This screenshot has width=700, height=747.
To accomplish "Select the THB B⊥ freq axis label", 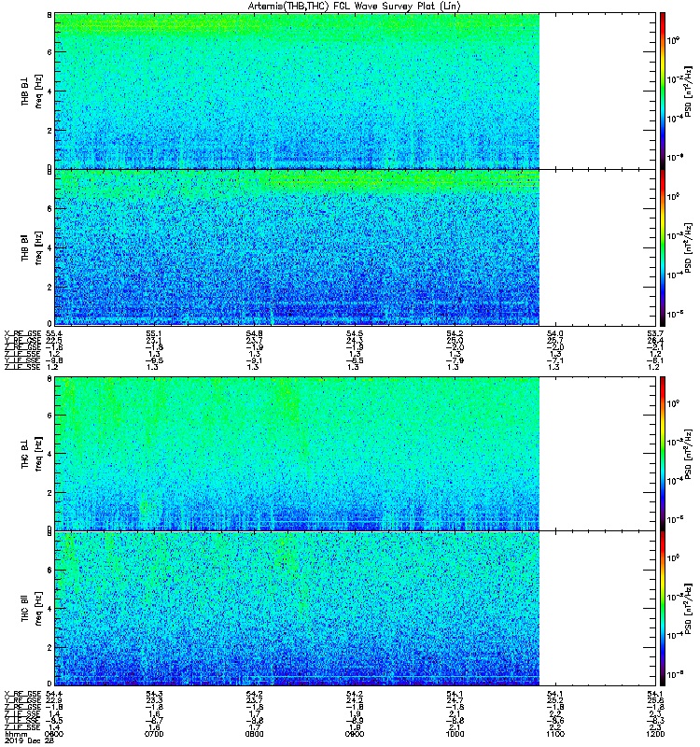I will pos(32,92).
